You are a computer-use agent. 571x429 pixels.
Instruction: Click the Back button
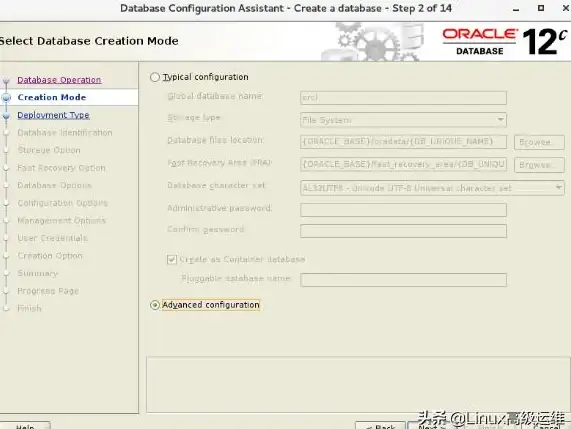pos(381,426)
